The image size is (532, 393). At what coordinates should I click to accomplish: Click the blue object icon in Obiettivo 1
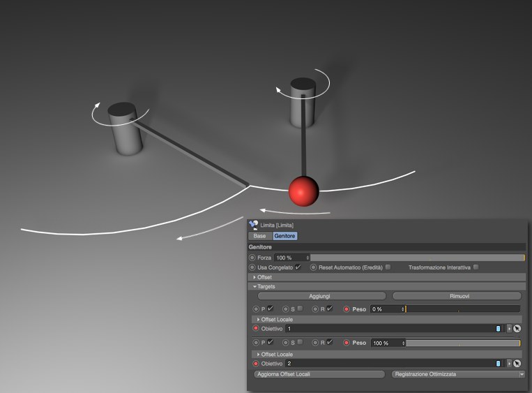coord(498,328)
